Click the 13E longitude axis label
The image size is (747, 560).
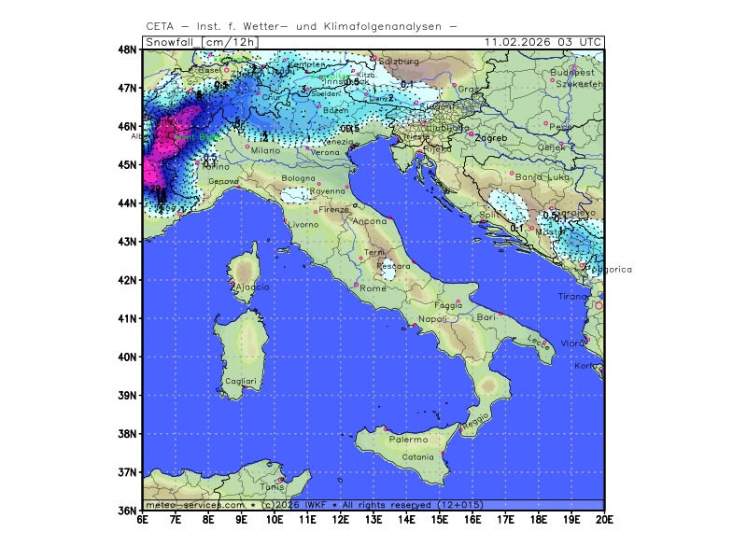(373, 519)
